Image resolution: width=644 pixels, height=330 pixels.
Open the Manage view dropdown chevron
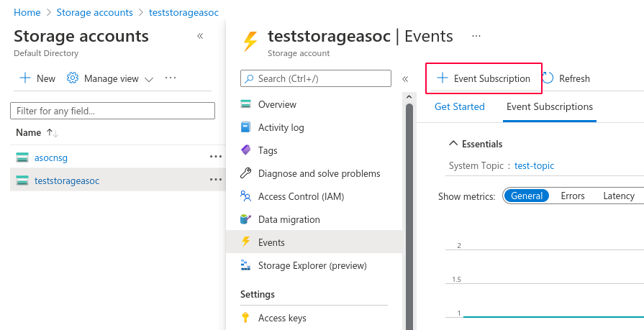click(149, 79)
